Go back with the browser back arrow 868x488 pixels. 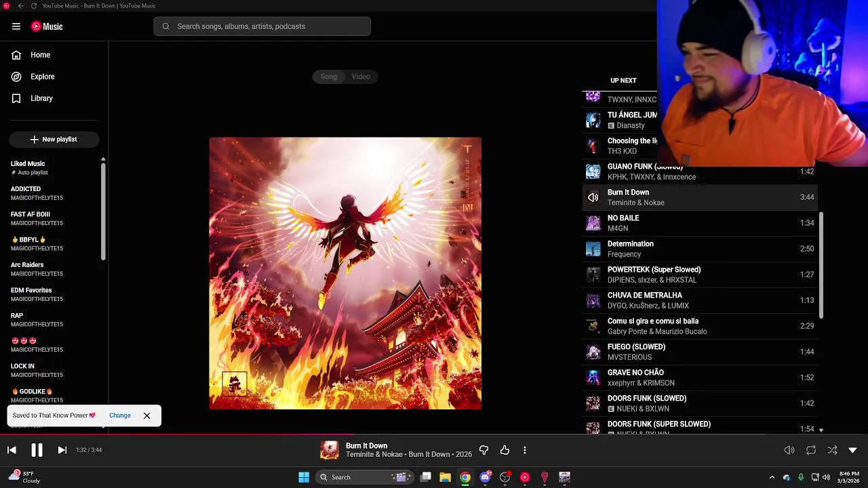[x=21, y=6]
